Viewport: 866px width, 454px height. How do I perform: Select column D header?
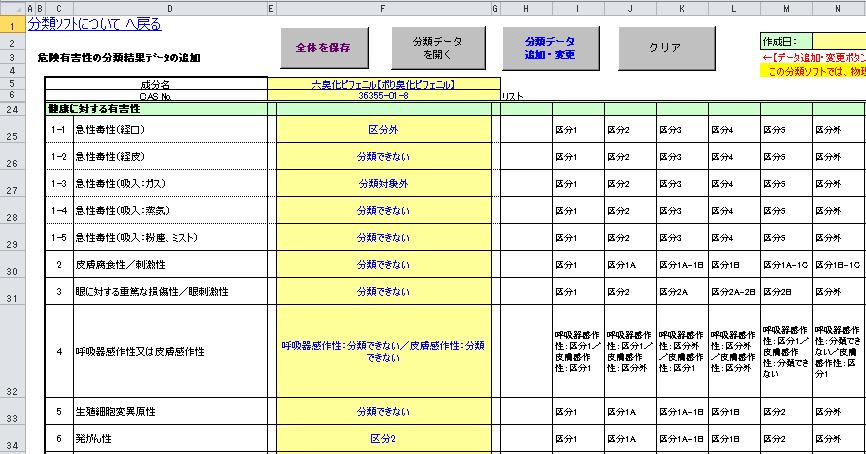point(170,9)
